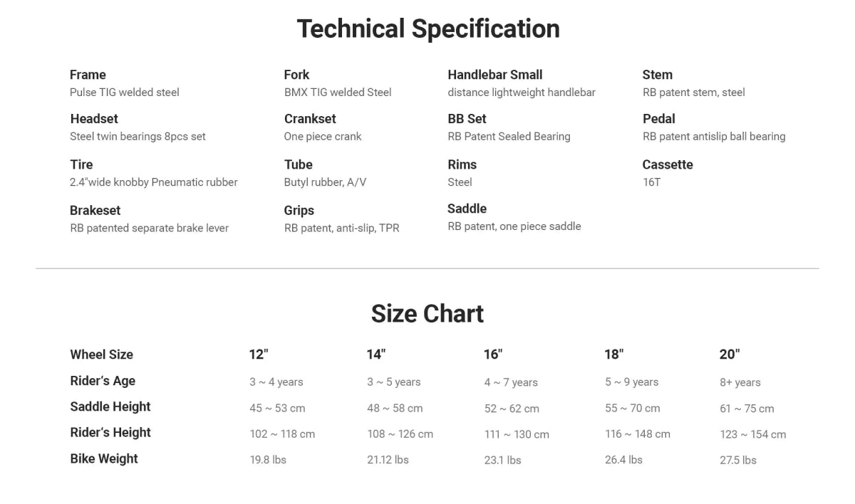Click the Crankset label
Viewport: 855px width, 504px height.
pos(310,119)
